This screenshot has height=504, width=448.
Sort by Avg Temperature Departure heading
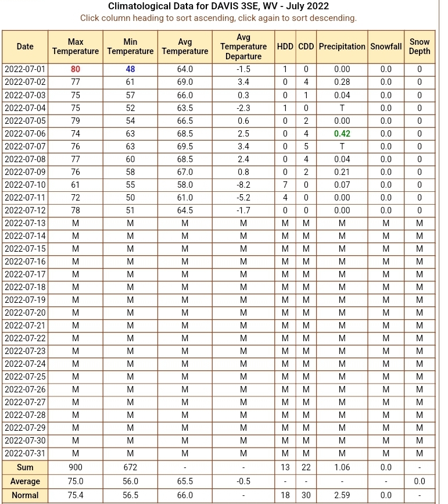[243, 47]
